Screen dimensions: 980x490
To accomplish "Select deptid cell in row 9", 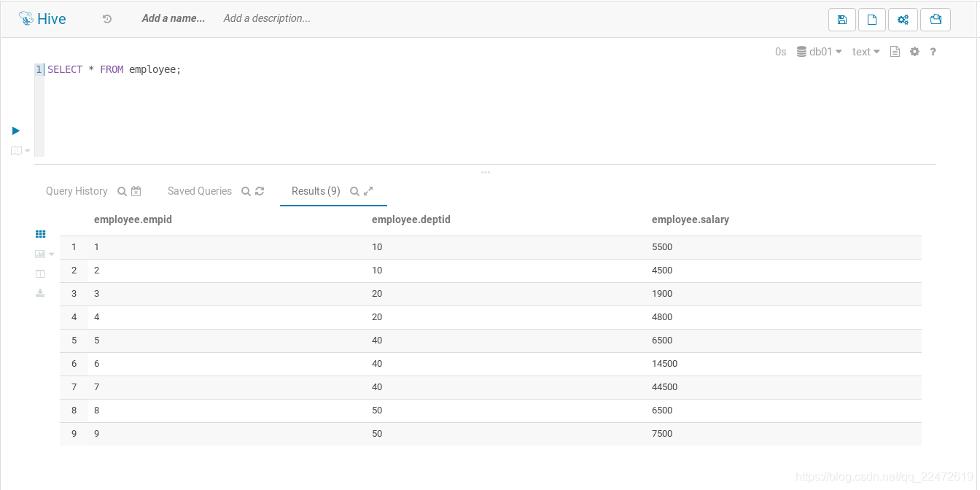I will 377,434.
